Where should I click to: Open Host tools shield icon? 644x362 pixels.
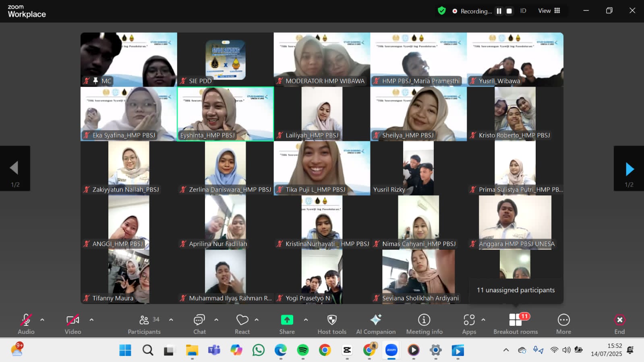(x=332, y=324)
